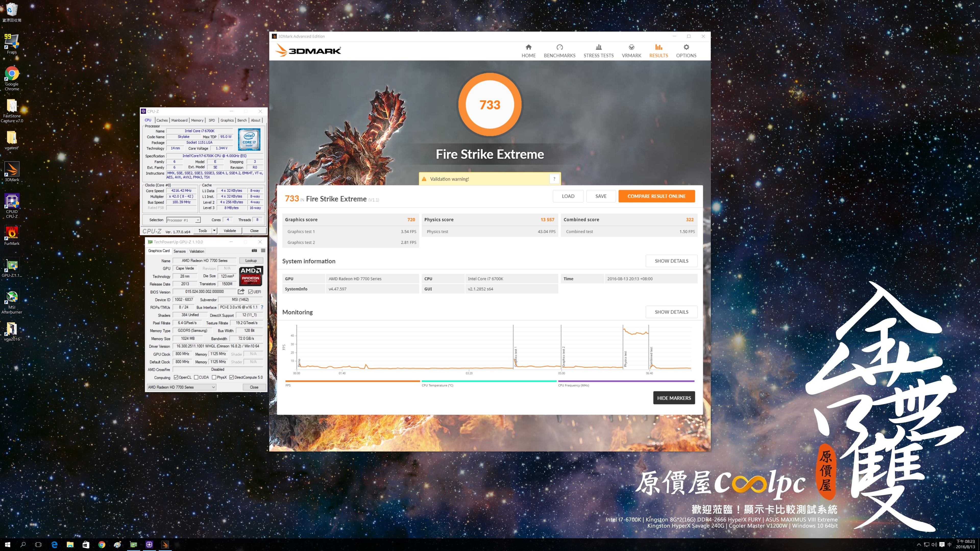Open the CPUID CPU-Z desktop shortcut
Image resolution: width=980 pixels, height=551 pixels.
click(x=12, y=206)
